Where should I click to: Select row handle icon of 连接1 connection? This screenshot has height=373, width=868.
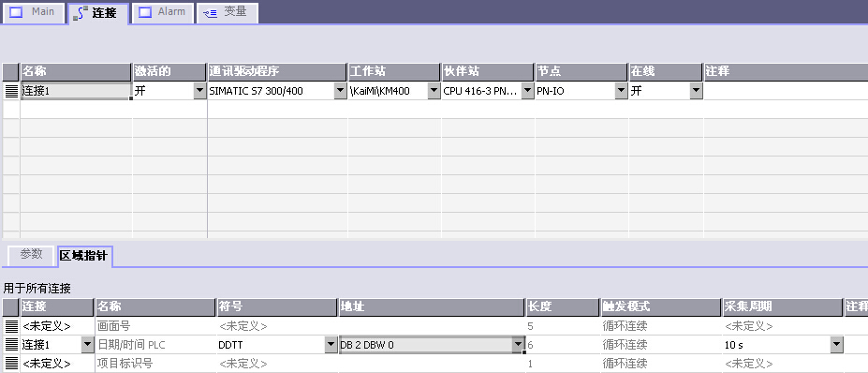(11, 91)
